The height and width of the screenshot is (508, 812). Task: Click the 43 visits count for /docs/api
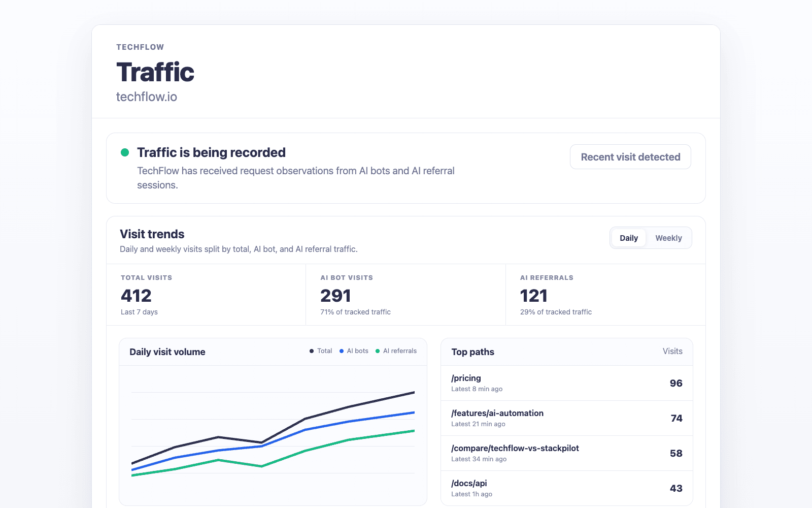[x=676, y=488]
